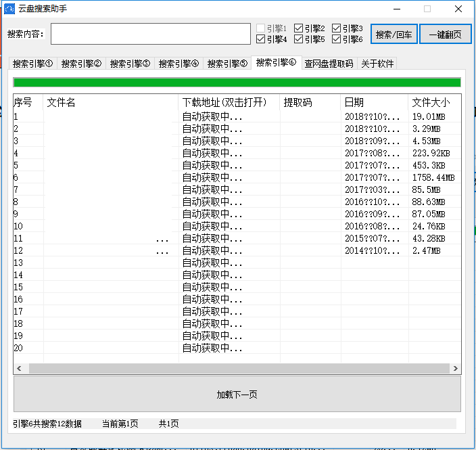Viewport: 476px width, 450px height.
Task: Select the 搜索引擎⑥ tab
Action: (277, 62)
